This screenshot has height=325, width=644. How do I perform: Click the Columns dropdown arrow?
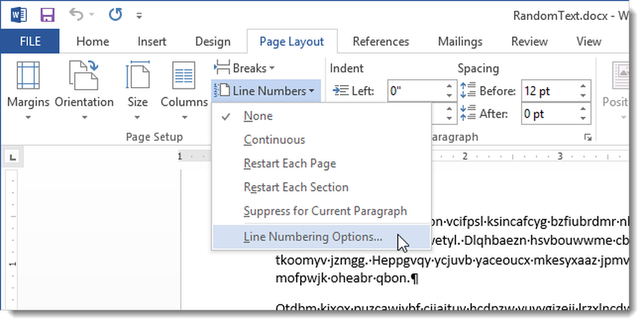pos(184,117)
